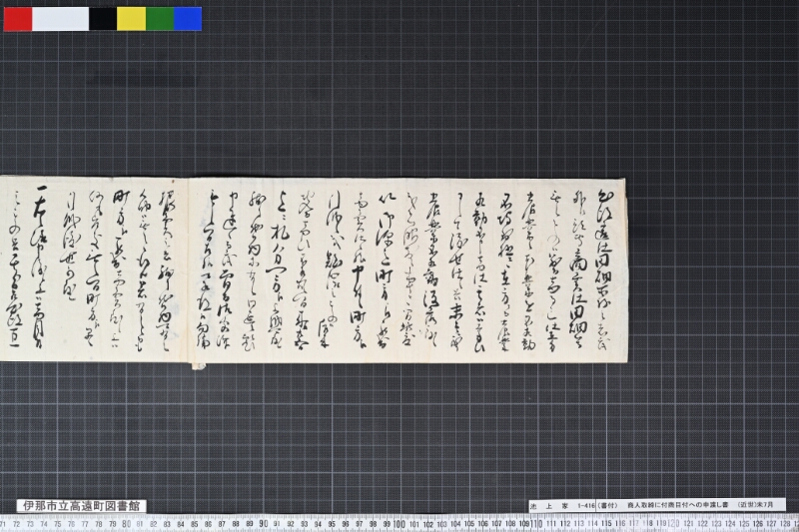Click the 72 mark on the ruler

click(x=16, y=524)
